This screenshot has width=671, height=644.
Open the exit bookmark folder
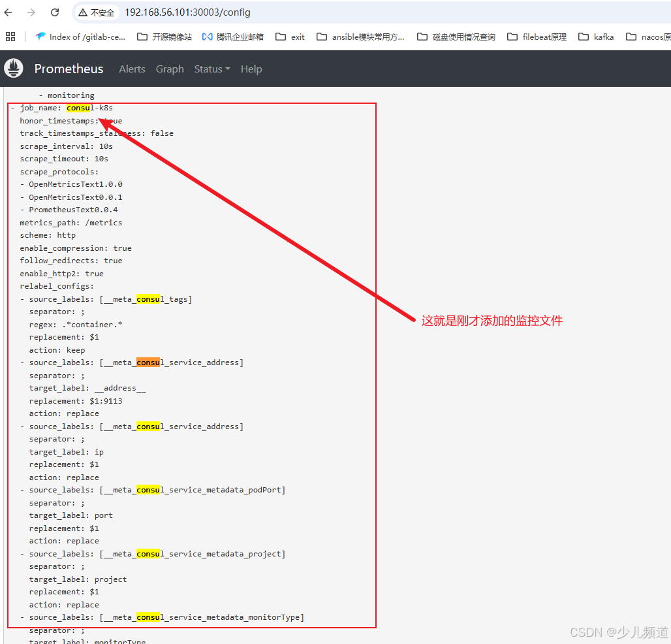(x=290, y=37)
